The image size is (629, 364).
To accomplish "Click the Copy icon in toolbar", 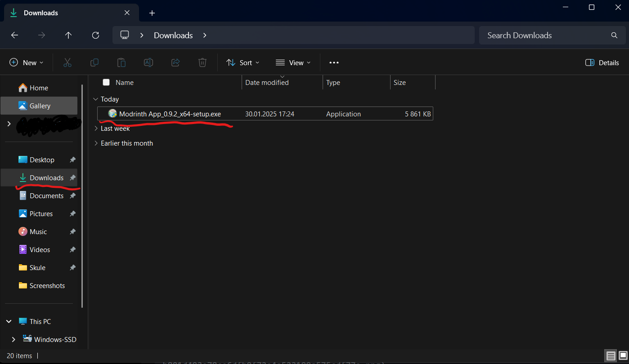I will point(94,62).
